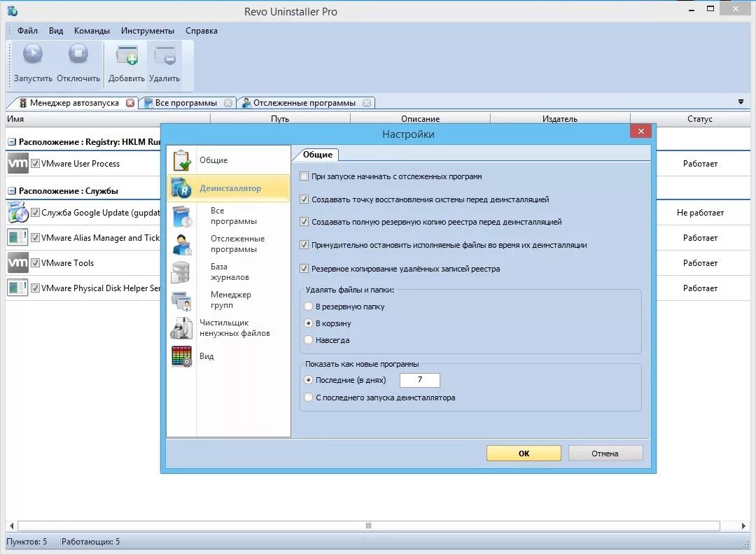
Task: Click the Отключить toolbar icon
Action: (x=78, y=53)
